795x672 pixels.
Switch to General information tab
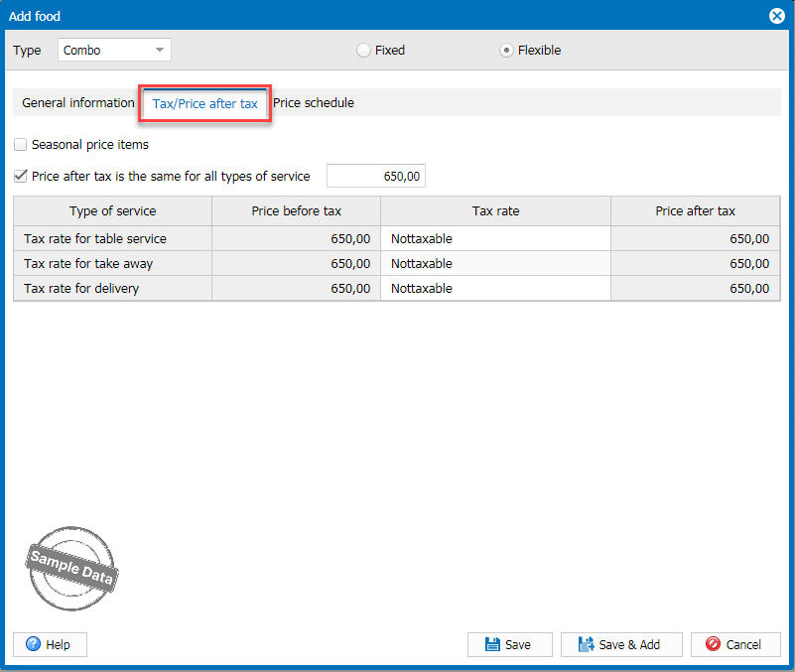click(78, 103)
